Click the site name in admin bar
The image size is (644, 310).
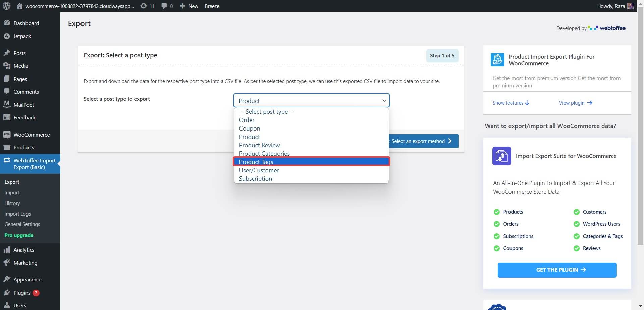pyautogui.click(x=80, y=6)
